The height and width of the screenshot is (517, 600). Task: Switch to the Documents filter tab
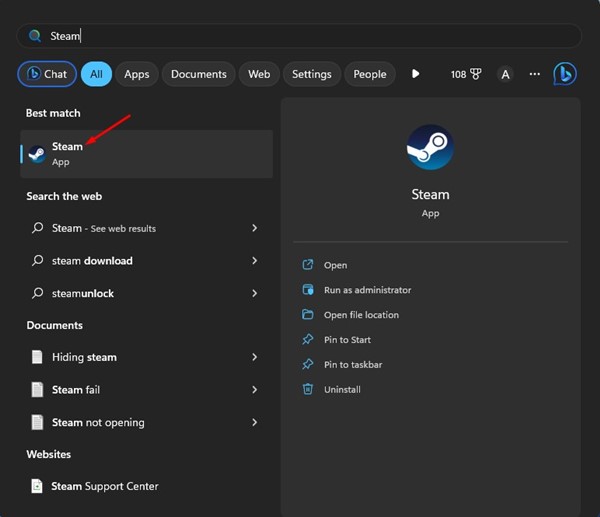coord(198,74)
